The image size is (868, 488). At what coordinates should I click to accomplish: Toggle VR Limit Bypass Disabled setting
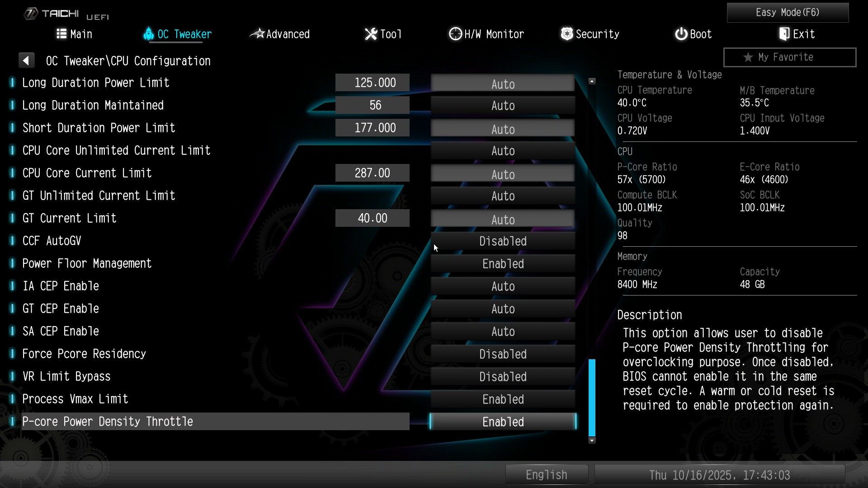pyautogui.click(x=503, y=377)
